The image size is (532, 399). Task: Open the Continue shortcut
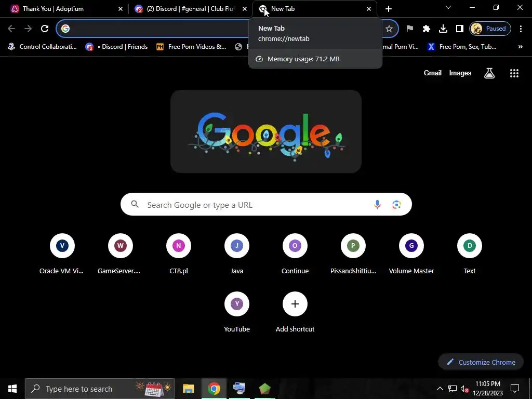tap(295, 254)
